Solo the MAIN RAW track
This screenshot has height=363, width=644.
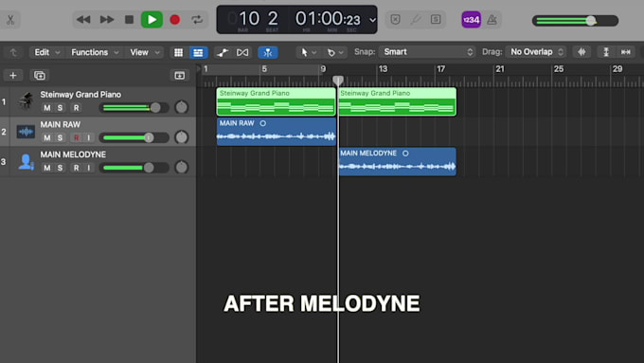click(60, 137)
